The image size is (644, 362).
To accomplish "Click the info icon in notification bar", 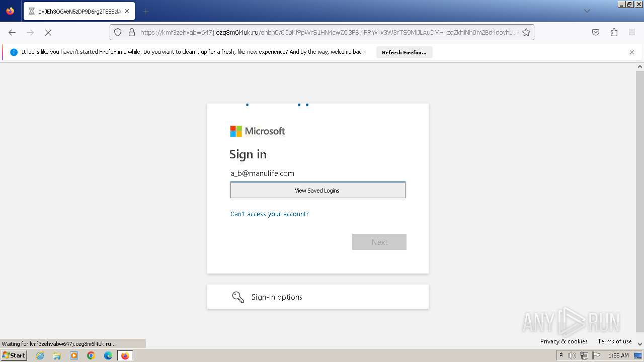I will 14,52.
